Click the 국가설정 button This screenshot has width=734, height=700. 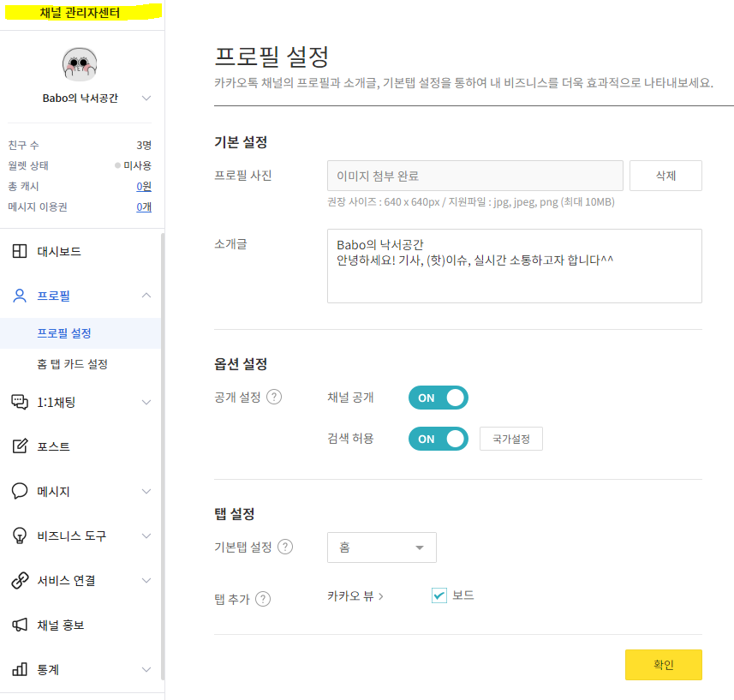[510, 439]
